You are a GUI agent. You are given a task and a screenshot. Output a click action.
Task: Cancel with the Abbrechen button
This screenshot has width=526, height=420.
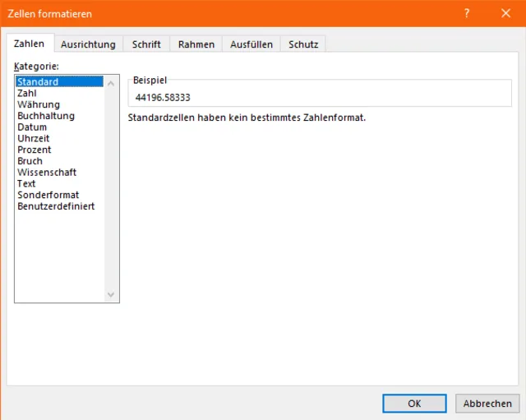[x=487, y=404]
